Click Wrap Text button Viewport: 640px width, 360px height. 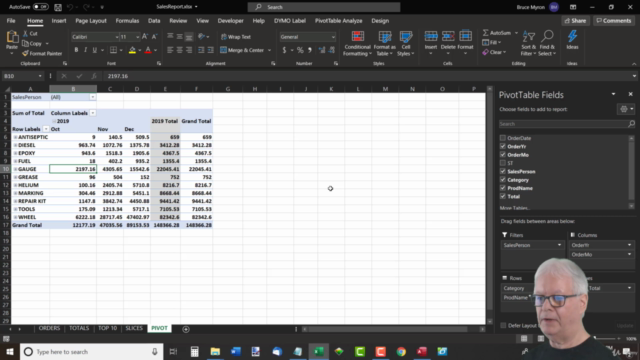(x=236, y=37)
